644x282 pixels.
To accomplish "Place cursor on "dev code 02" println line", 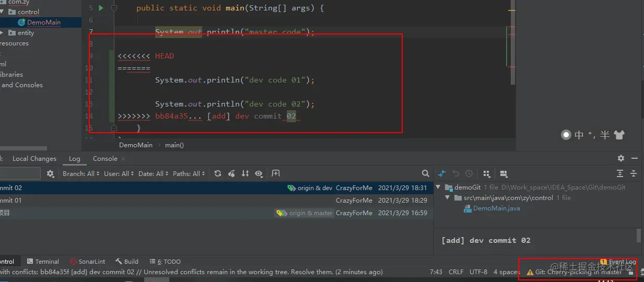I will tap(235, 104).
